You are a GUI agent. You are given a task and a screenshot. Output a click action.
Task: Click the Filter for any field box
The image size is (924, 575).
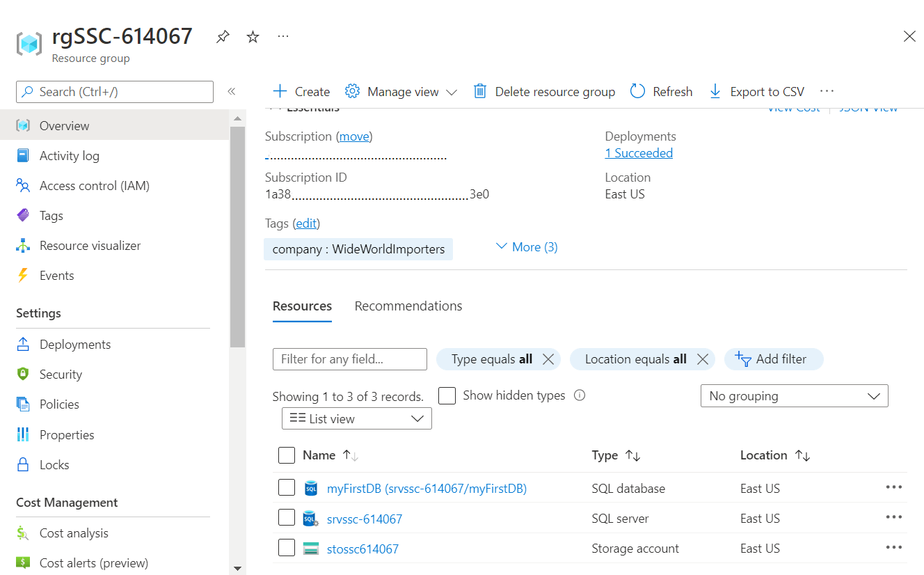tap(349, 359)
